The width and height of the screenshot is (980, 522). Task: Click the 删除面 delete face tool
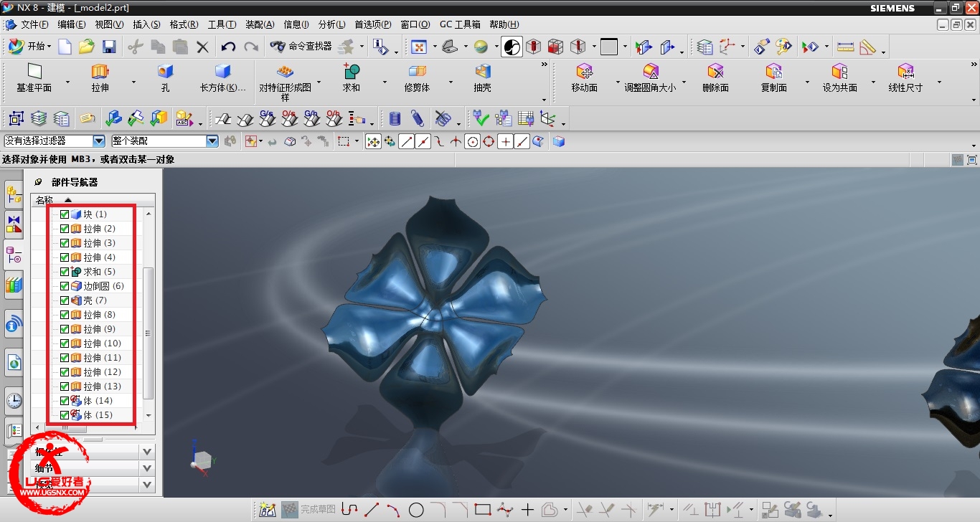[x=715, y=79]
